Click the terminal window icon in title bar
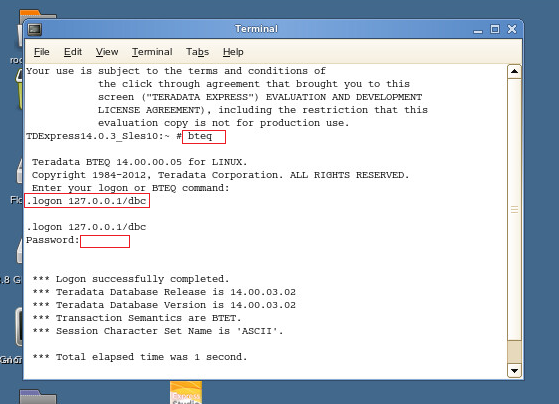 (x=35, y=29)
